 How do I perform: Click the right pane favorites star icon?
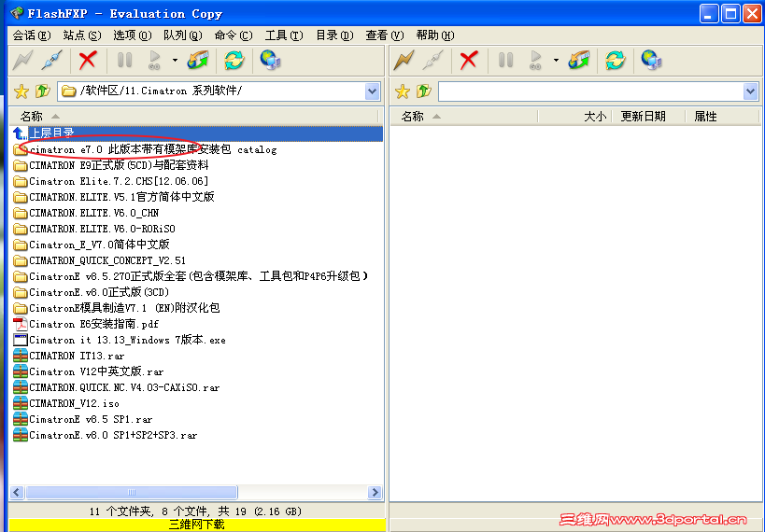point(403,91)
